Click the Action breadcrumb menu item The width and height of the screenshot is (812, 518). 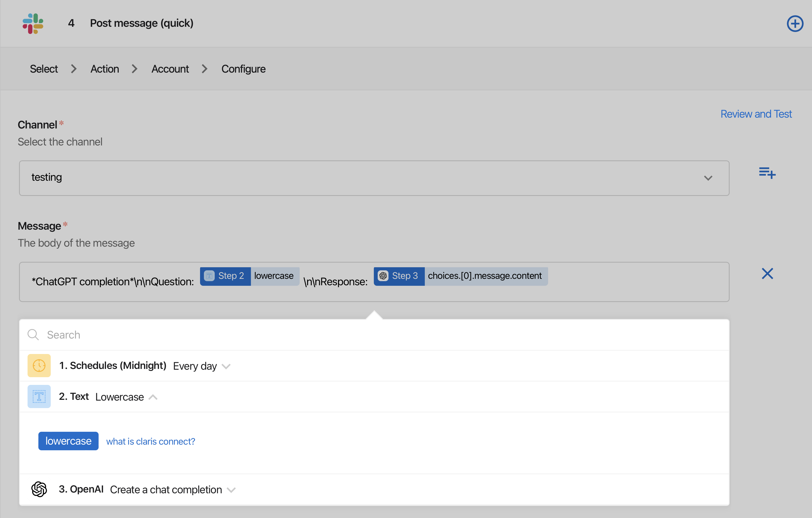pos(105,69)
